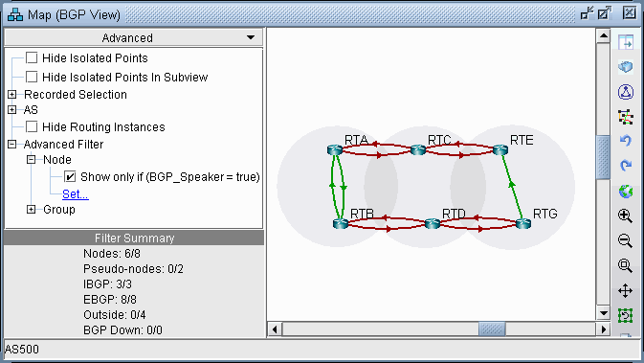This screenshot has height=363, width=644.
Task: Click the 'EBGP: 8/8' summary text
Action: 110,299
